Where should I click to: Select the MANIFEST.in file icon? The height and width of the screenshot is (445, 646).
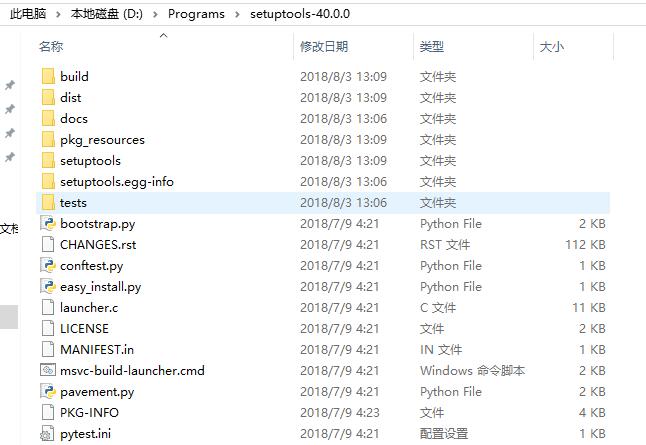tap(48, 350)
